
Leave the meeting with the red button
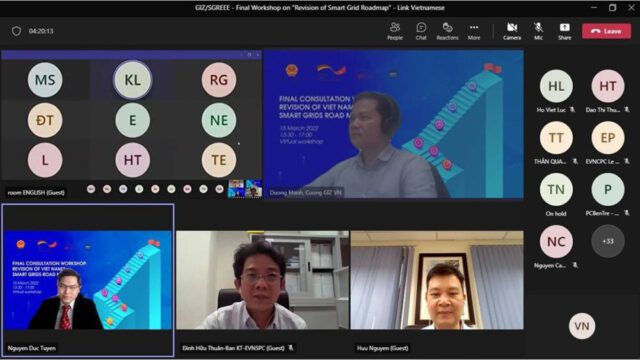point(606,31)
